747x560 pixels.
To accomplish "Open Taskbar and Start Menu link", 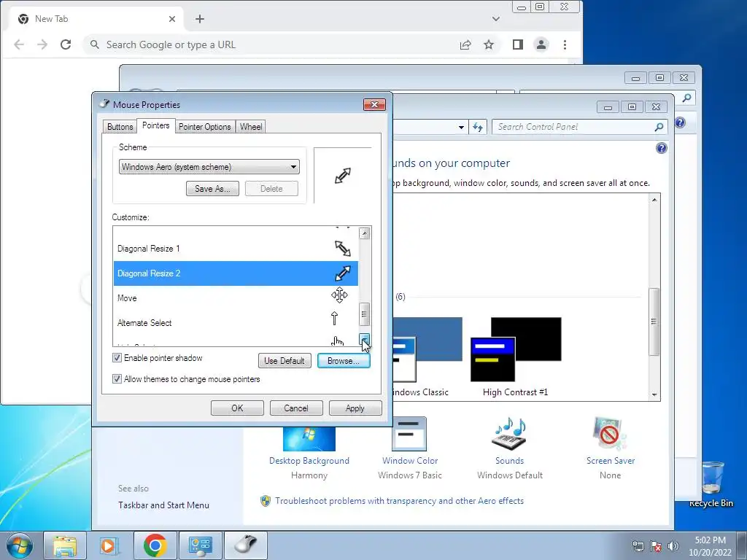I will coord(163,505).
